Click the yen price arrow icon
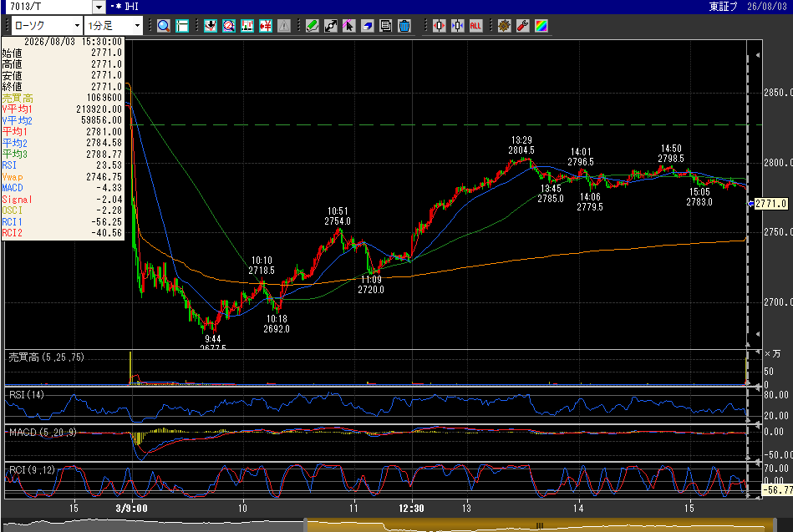Screen dimensions: 793x532 [x=266, y=26]
